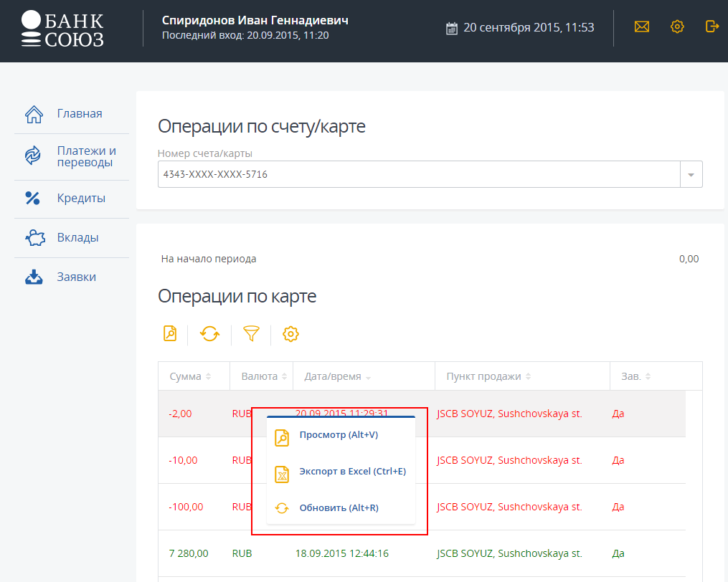Screen dimensions: 728x582
Task: Open the filter funnel icon
Action: (251, 334)
